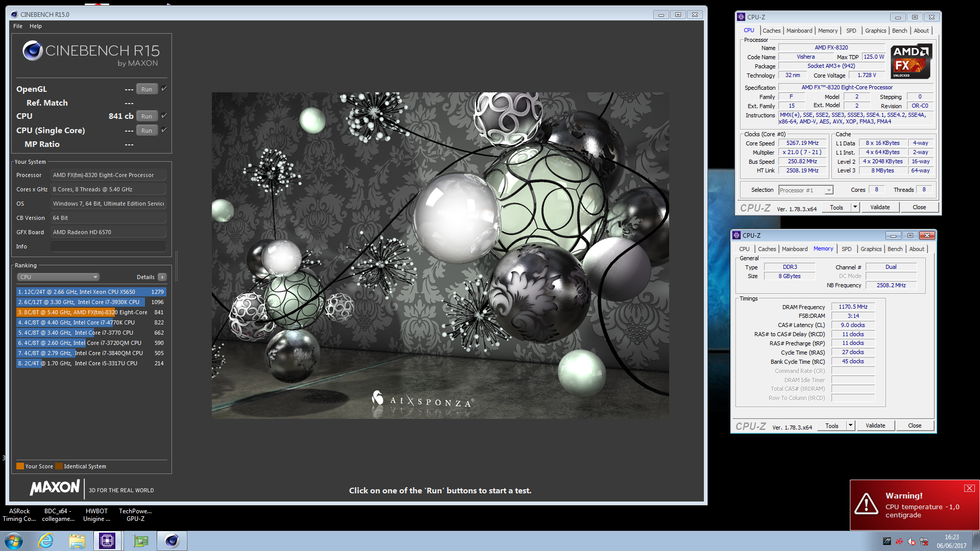Select the AMD FX-8320 ranking row

(91, 312)
